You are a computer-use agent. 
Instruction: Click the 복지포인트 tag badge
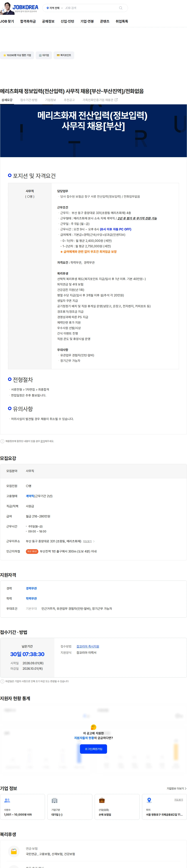point(64,55)
